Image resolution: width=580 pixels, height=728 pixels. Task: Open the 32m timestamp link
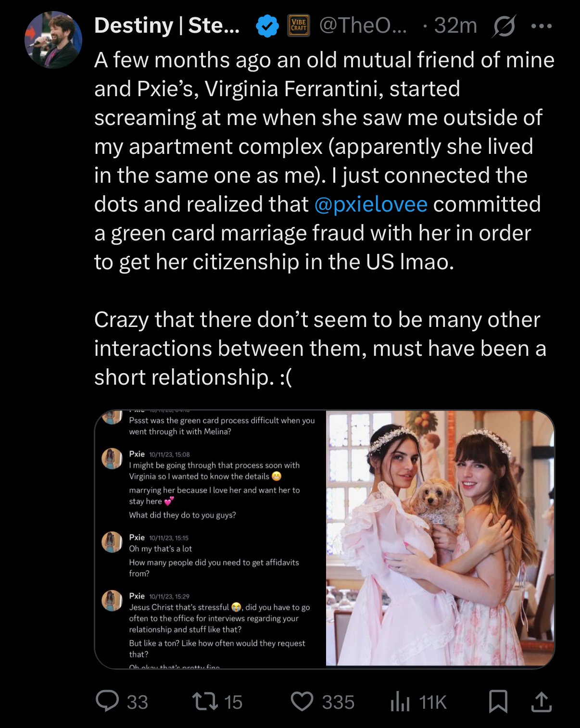tap(455, 25)
